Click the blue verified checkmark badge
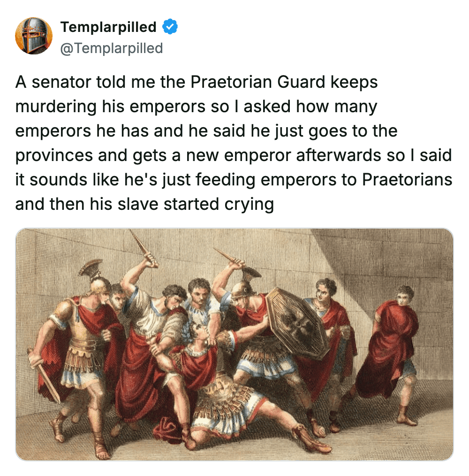The width and height of the screenshot is (469, 476). point(170,27)
